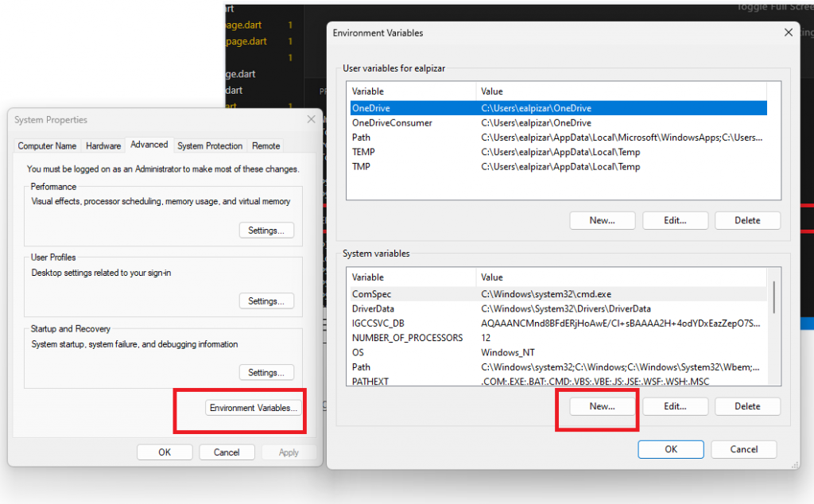Screen dimensions: 814x504
Task: Go to the Remote tab
Action: [266, 146]
